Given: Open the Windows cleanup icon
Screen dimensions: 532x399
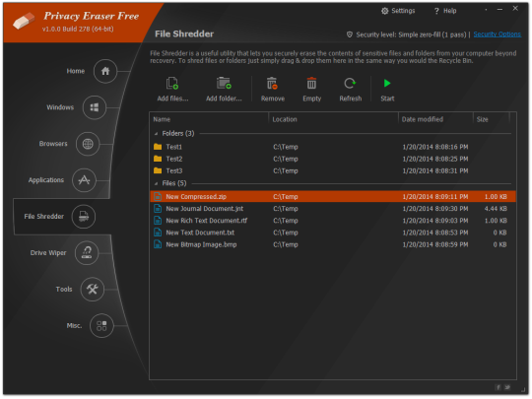Looking at the screenshot, I should pyautogui.click(x=95, y=107).
